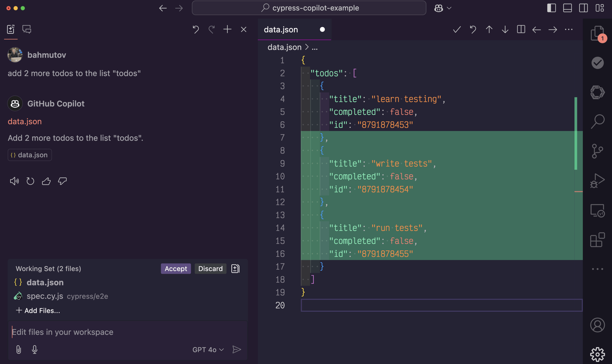Toggle the primary side bar layout
The image size is (612, 364).
[x=551, y=8]
